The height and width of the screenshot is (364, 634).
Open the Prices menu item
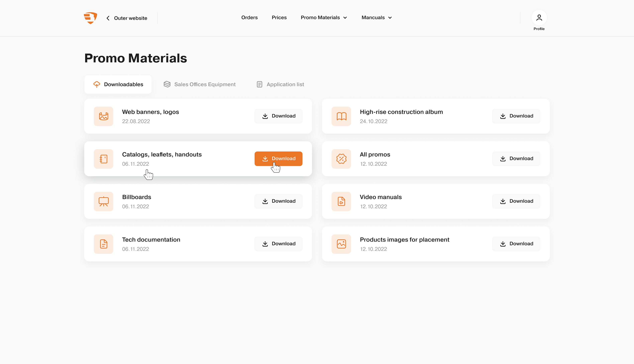(279, 18)
